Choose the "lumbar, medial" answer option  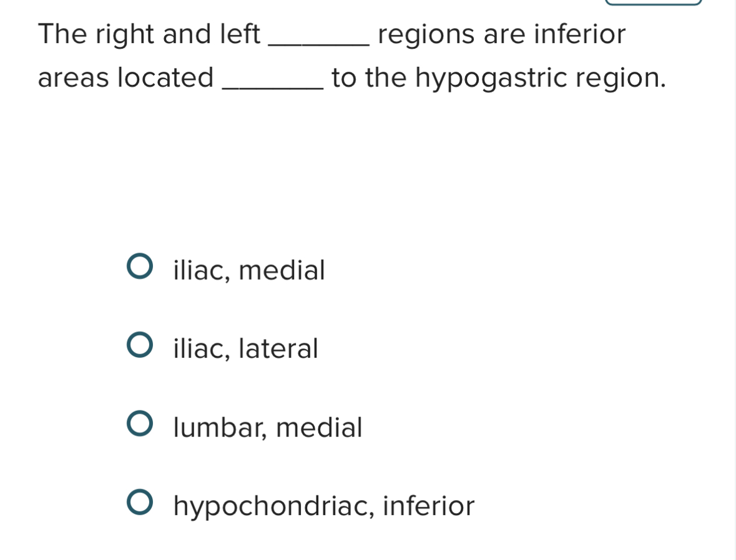pyautogui.click(x=142, y=425)
